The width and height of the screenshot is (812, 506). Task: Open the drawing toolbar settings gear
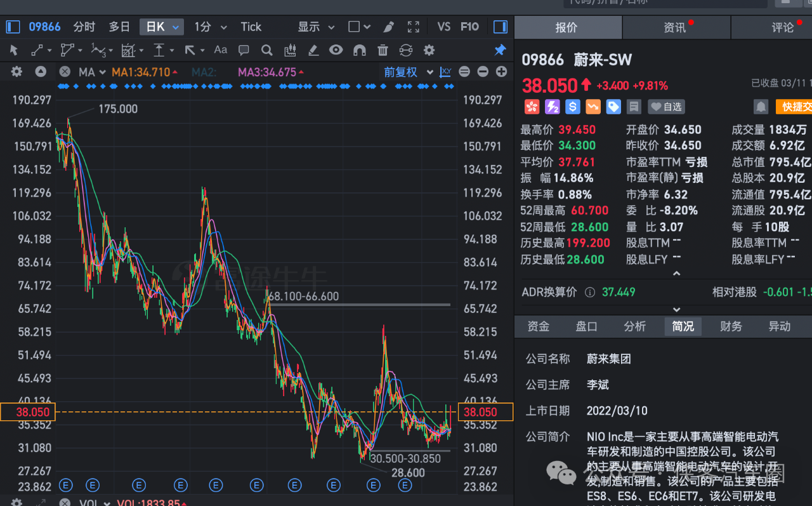(x=429, y=50)
